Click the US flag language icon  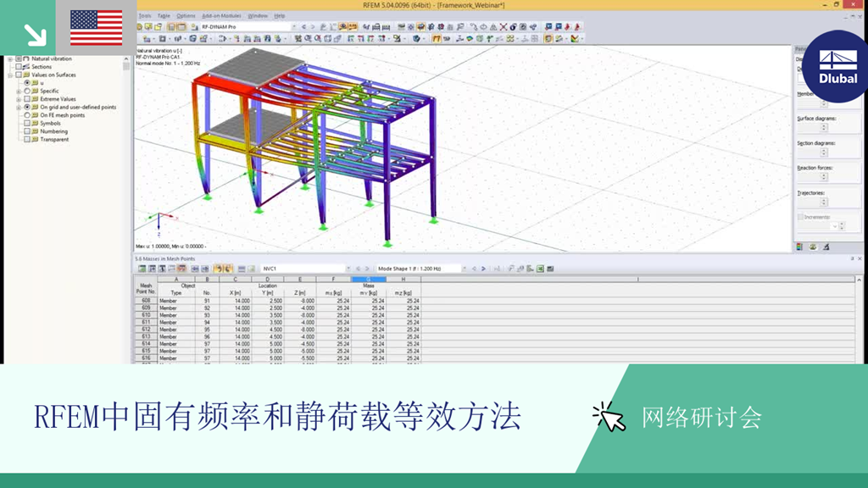tap(97, 28)
